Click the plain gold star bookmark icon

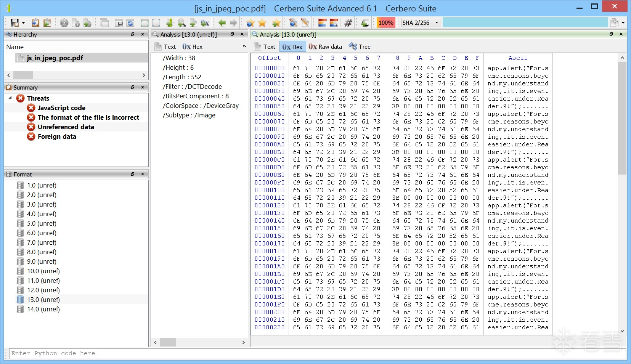tap(262, 23)
